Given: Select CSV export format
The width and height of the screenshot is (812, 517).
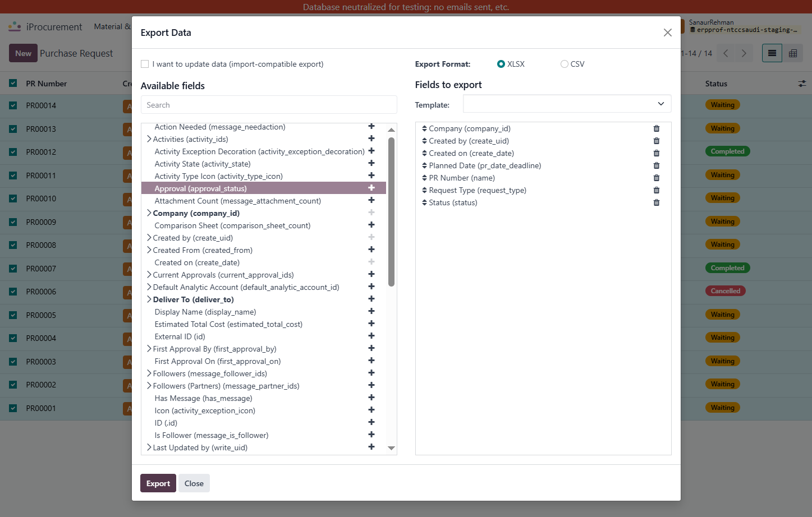Looking at the screenshot, I should pyautogui.click(x=565, y=64).
